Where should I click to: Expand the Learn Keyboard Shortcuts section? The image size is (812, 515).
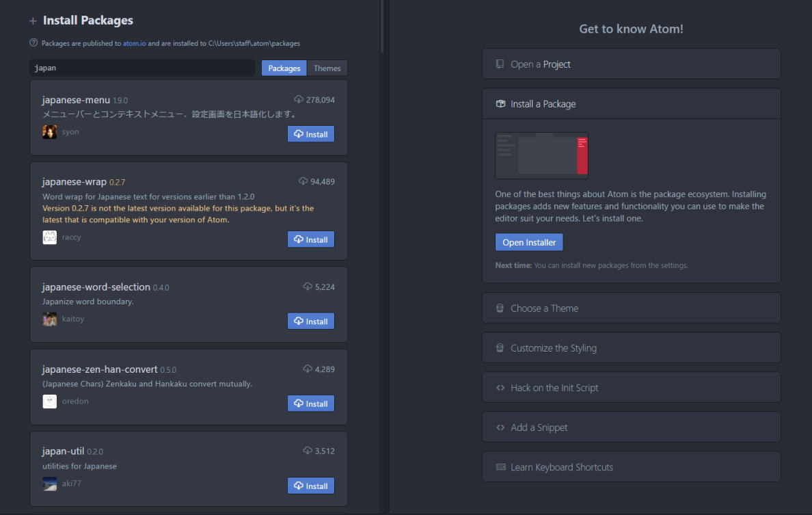click(632, 467)
